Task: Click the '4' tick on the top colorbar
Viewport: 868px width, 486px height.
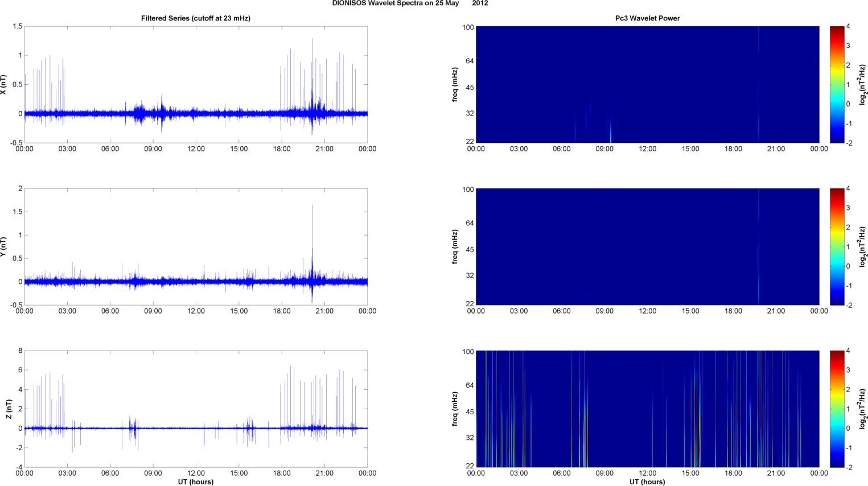Action: click(848, 27)
